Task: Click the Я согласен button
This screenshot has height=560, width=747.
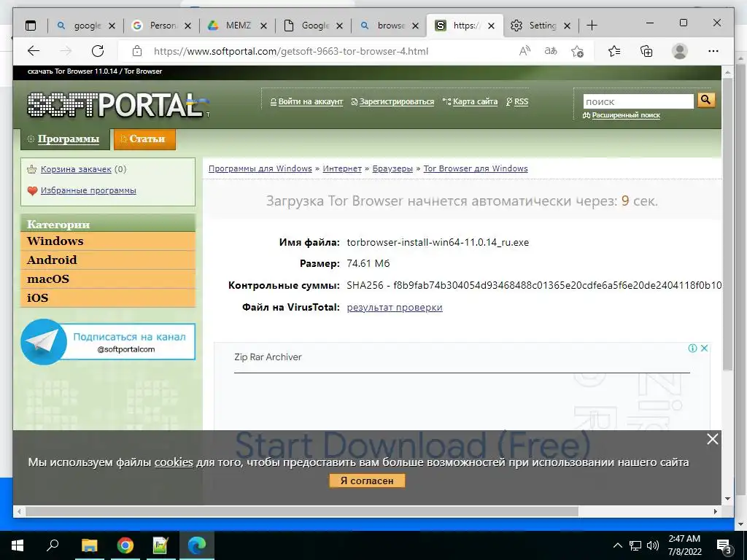Action: 367,481
